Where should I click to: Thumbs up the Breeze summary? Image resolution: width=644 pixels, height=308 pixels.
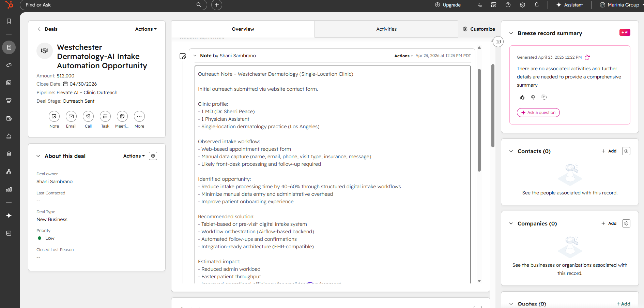click(522, 98)
